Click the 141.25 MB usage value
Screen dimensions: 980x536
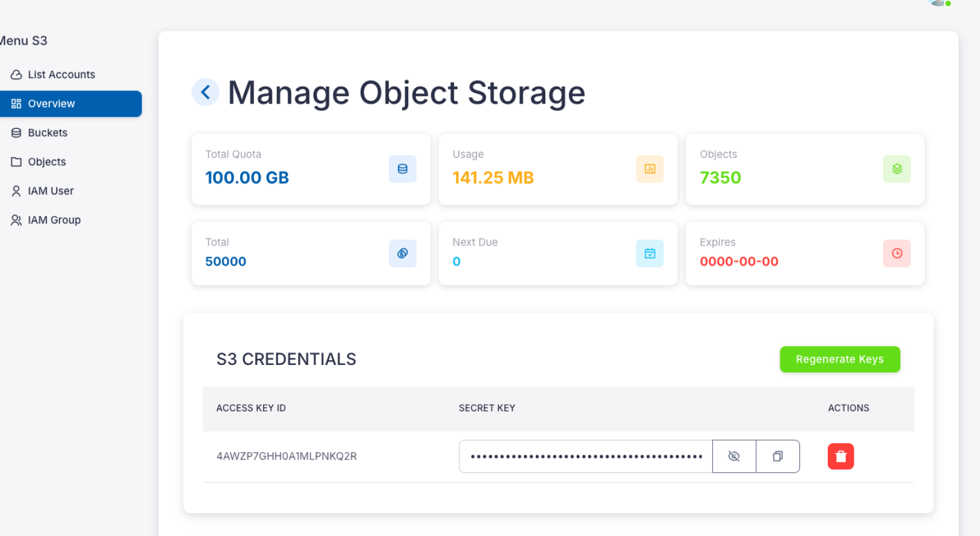coord(493,178)
